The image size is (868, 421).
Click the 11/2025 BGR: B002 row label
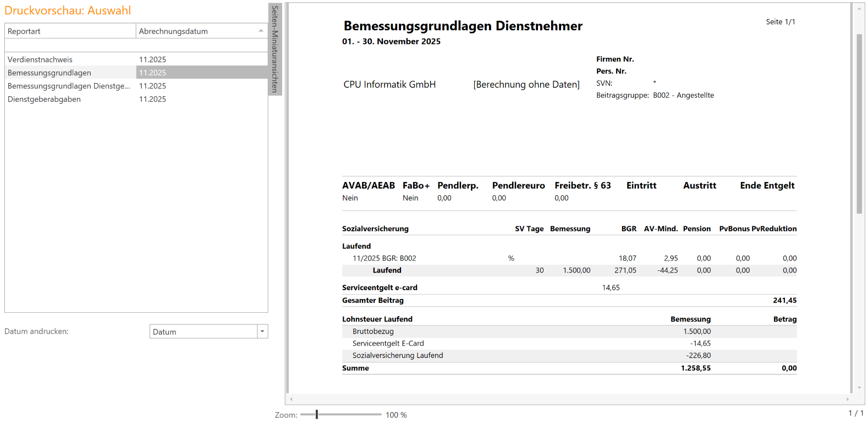pyautogui.click(x=384, y=258)
